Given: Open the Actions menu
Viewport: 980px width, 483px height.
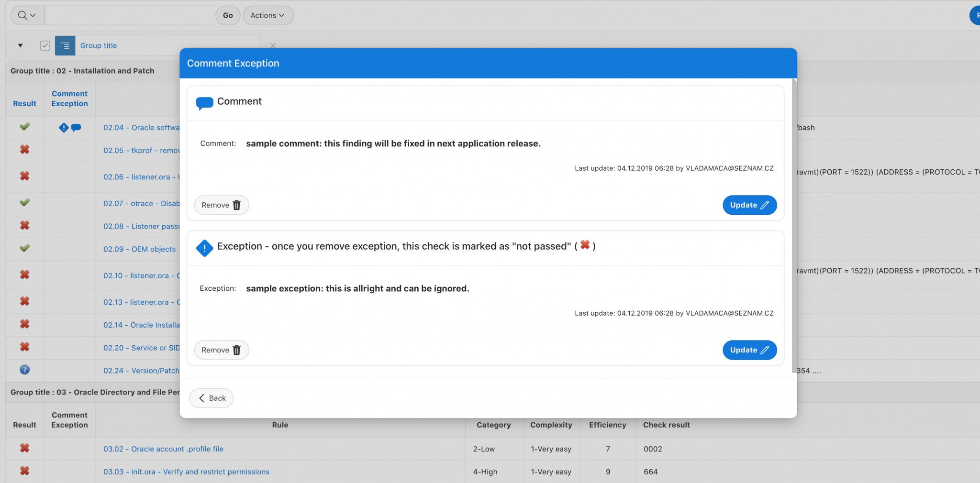Looking at the screenshot, I should pos(268,15).
